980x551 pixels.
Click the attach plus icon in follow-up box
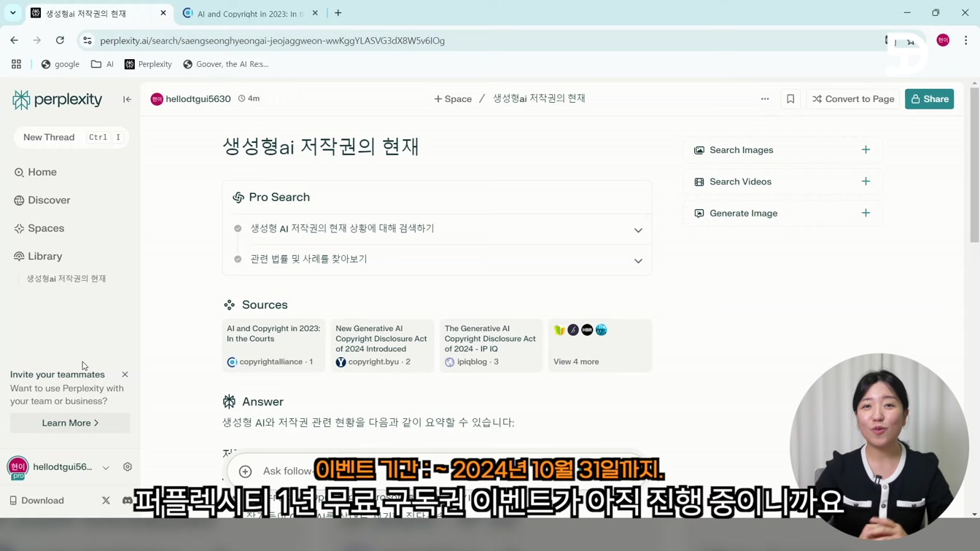tap(246, 472)
